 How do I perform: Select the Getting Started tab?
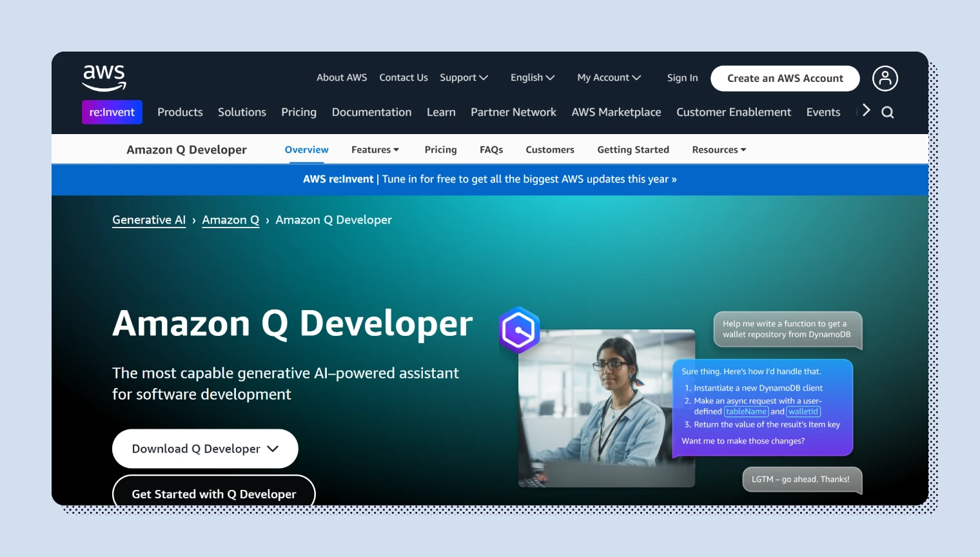(633, 150)
